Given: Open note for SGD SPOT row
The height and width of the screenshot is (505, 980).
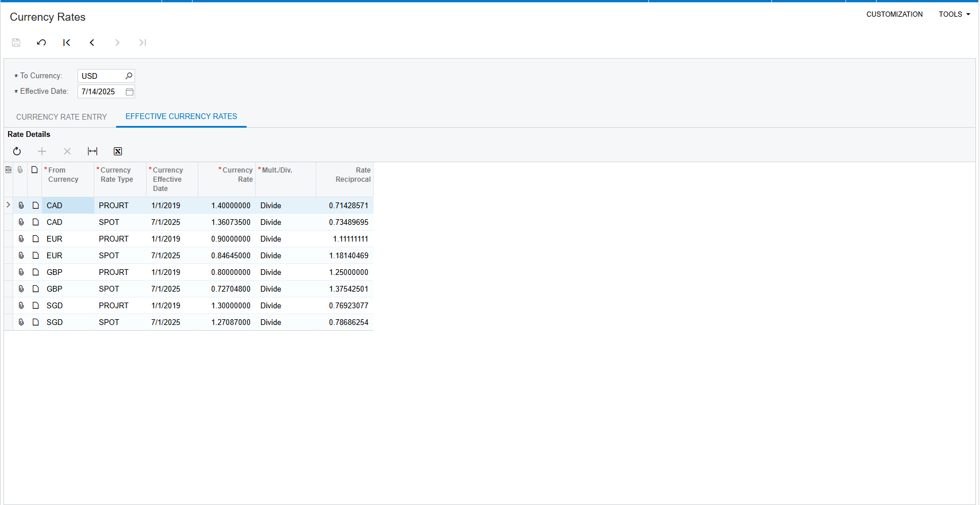Looking at the screenshot, I should tap(36, 322).
